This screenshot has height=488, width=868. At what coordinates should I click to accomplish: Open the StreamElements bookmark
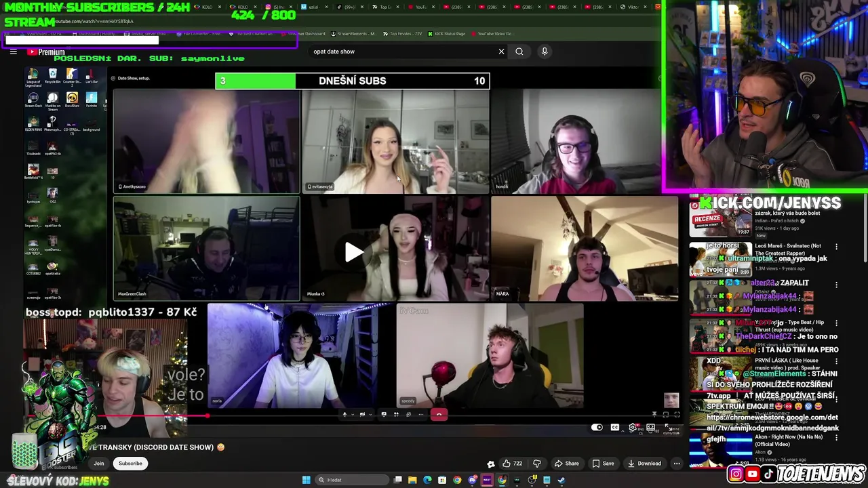[x=353, y=34]
